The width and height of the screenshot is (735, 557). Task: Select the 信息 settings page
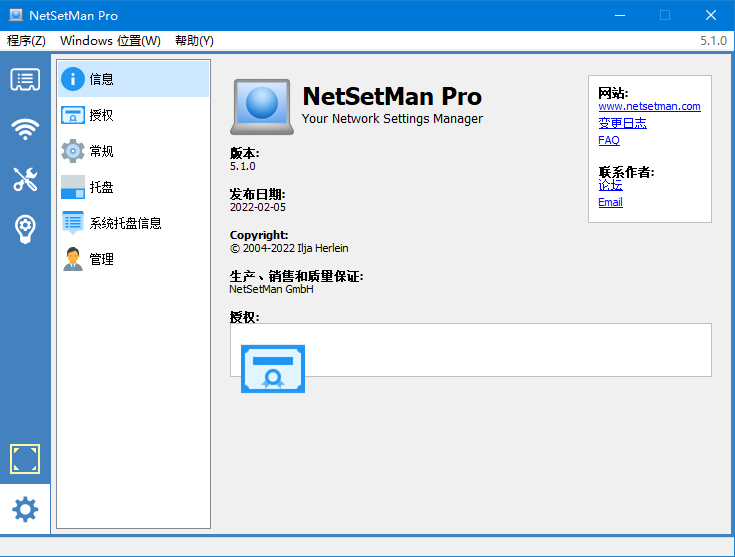point(134,79)
